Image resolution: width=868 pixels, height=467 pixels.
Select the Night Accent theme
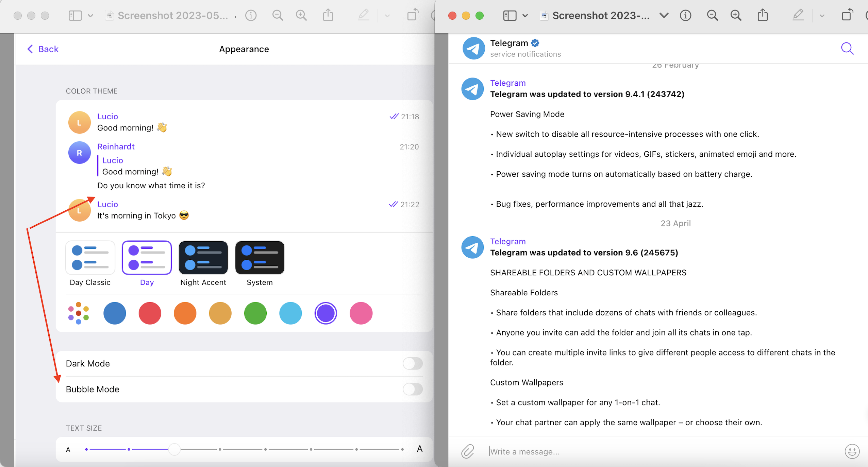203,258
